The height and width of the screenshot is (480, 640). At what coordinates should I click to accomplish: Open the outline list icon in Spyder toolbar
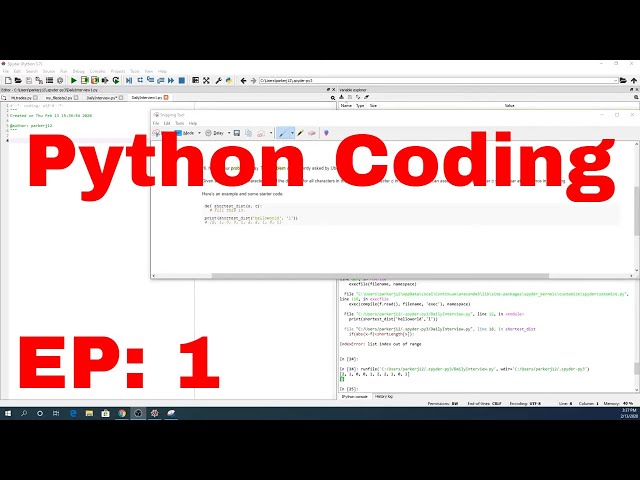point(49,80)
